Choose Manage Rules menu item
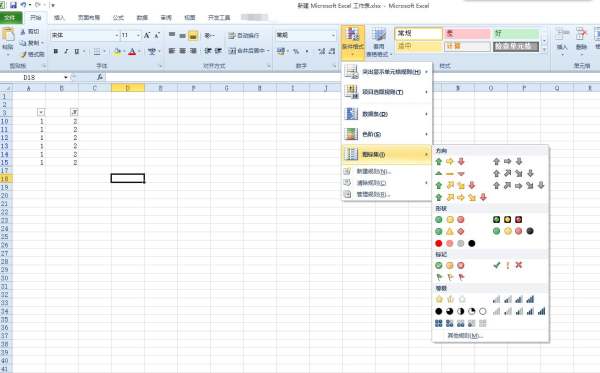 point(386,194)
